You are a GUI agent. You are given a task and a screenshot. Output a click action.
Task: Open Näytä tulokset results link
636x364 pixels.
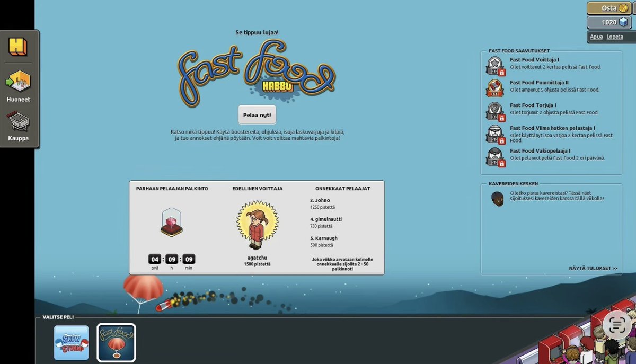point(593,268)
